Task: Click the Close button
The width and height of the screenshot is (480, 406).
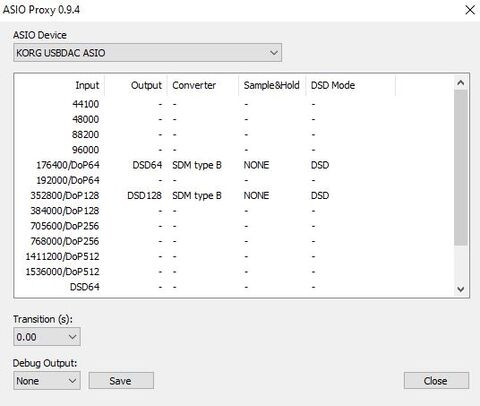Action: pyautogui.click(x=436, y=381)
